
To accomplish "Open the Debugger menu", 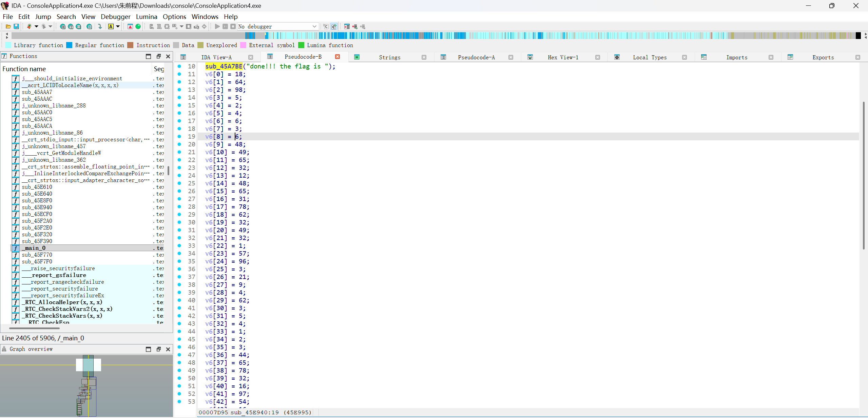I will click(115, 17).
